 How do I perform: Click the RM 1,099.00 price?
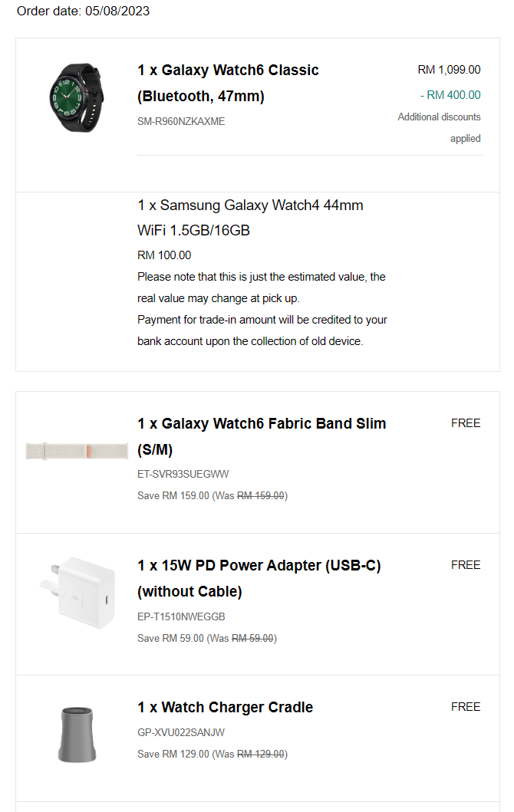[449, 70]
